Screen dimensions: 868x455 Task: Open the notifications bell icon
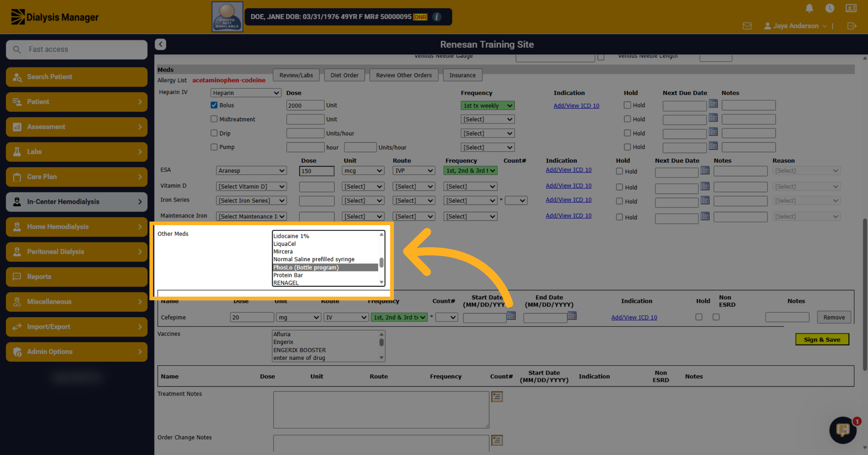pos(809,8)
